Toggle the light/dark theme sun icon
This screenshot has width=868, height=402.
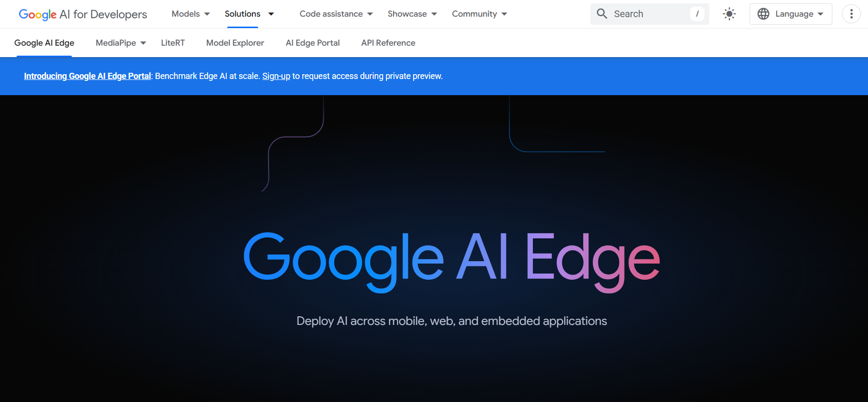(729, 14)
